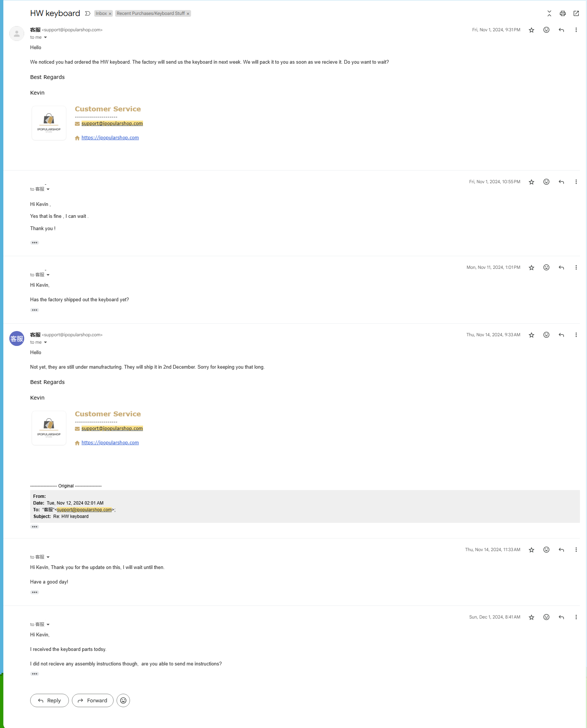The height and width of the screenshot is (728, 587).
Task: Collapse all messages in the thread
Action: pos(549,13)
